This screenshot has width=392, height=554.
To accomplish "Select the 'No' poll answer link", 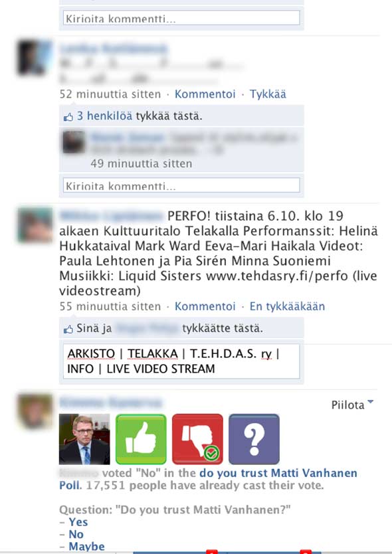I will pos(76,534).
